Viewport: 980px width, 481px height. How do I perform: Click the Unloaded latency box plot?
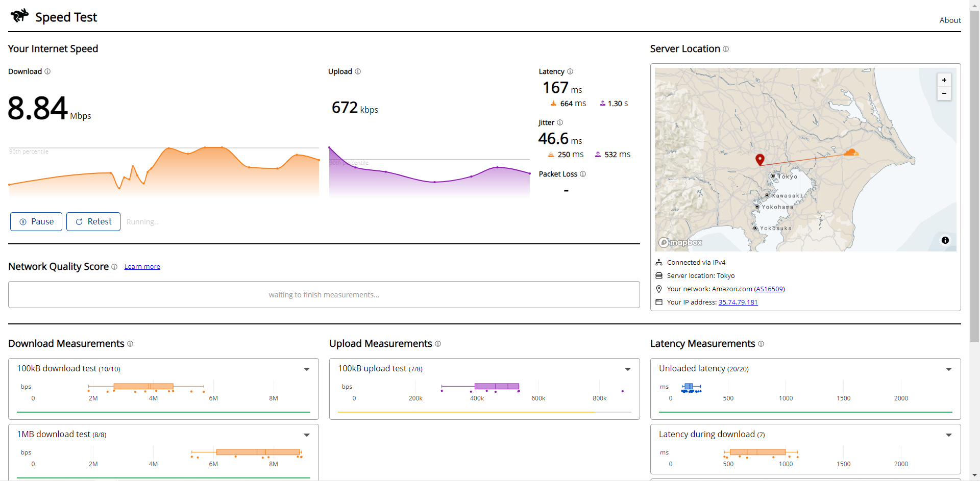coord(691,388)
